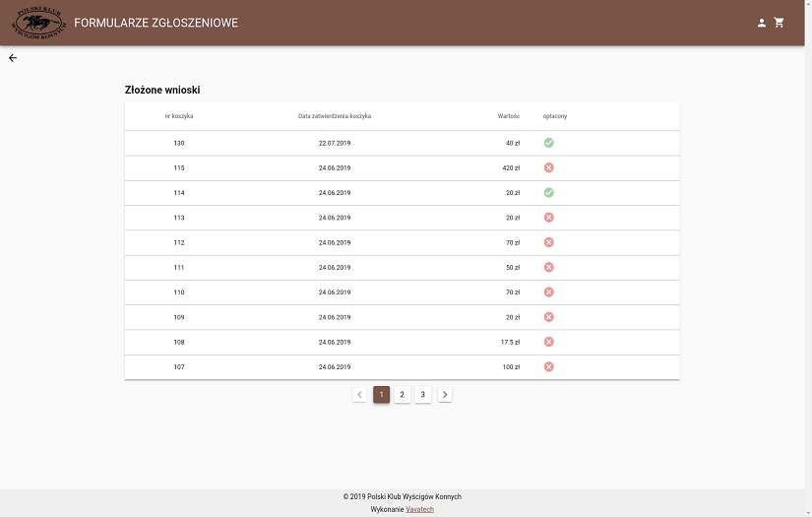Select pagination page 3

(423, 395)
